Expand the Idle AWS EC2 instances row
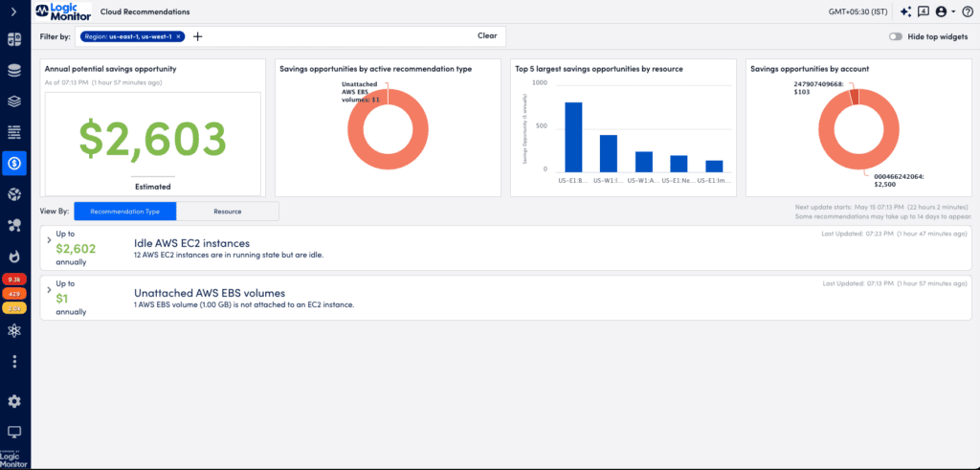 pos(49,240)
